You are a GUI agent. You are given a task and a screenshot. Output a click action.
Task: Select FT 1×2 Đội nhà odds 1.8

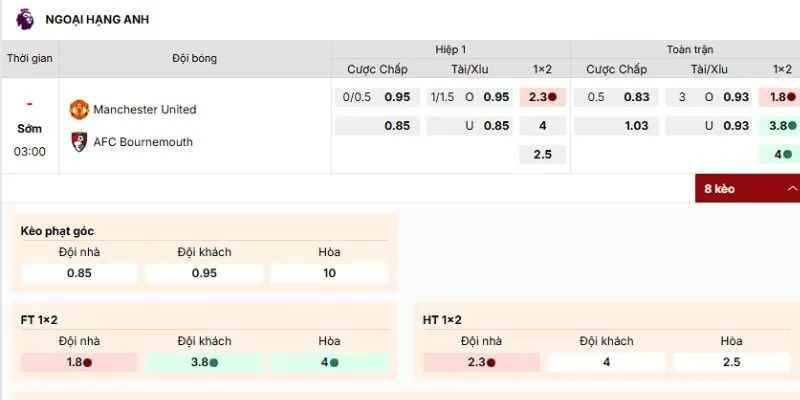[79, 362]
